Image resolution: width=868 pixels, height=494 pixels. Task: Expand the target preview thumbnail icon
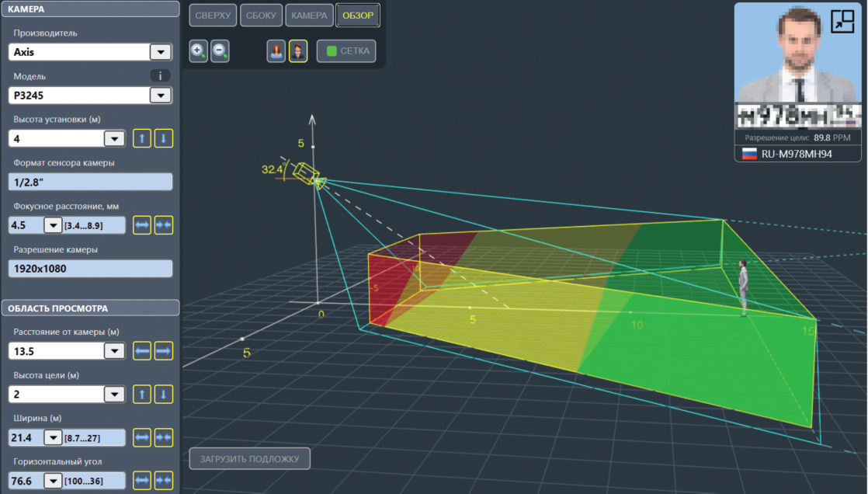click(x=842, y=22)
